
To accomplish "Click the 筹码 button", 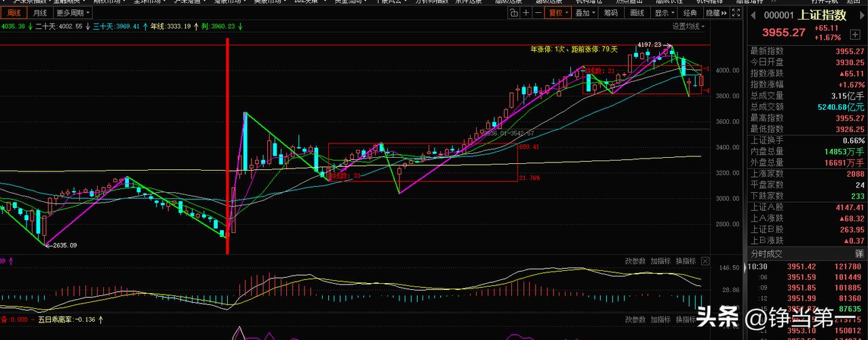I will click(x=610, y=13).
